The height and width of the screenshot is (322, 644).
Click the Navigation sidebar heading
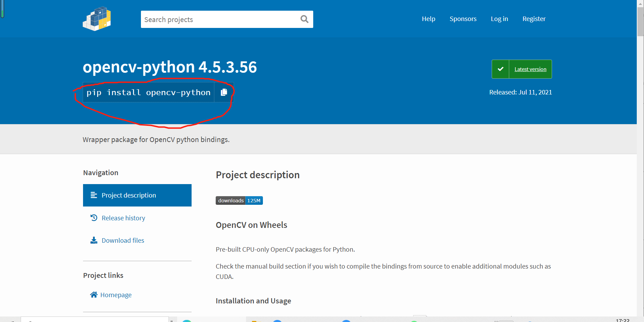[101, 173]
